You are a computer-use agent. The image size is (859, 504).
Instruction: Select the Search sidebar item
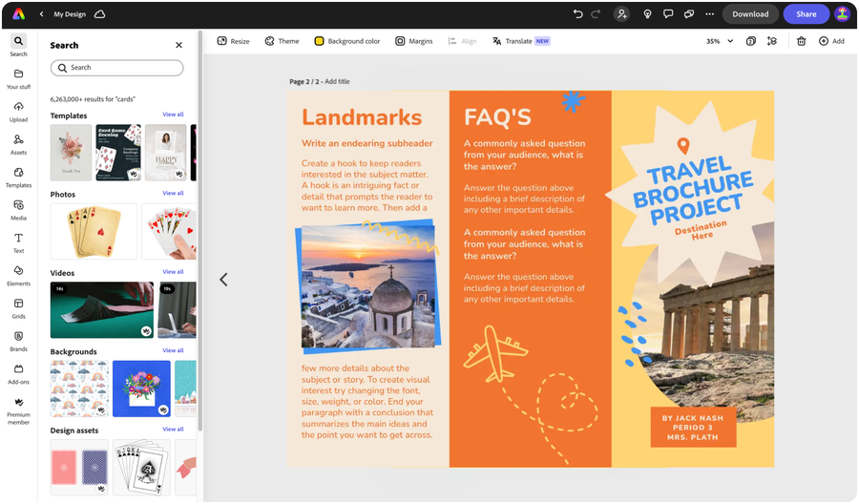(x=19, y=46)
